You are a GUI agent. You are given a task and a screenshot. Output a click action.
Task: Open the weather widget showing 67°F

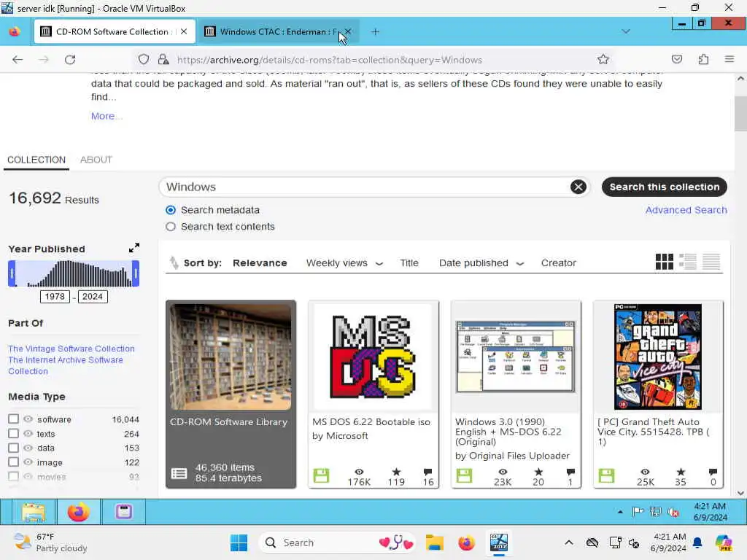pyautogui.click(x=50, y=542)
